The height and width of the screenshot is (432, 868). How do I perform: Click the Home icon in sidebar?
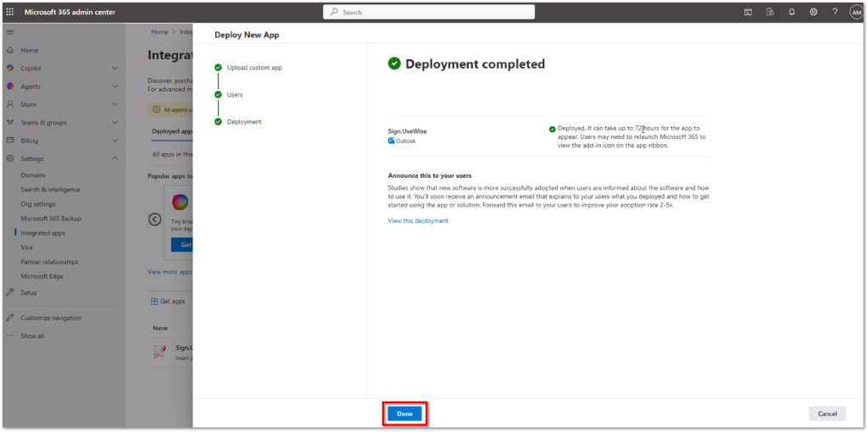10,50
